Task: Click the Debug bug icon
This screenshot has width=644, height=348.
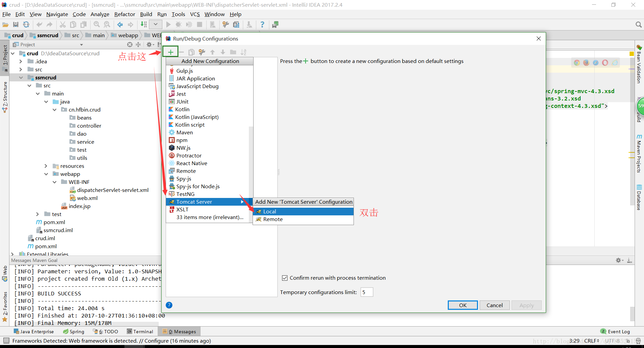Action: [178, 24]
